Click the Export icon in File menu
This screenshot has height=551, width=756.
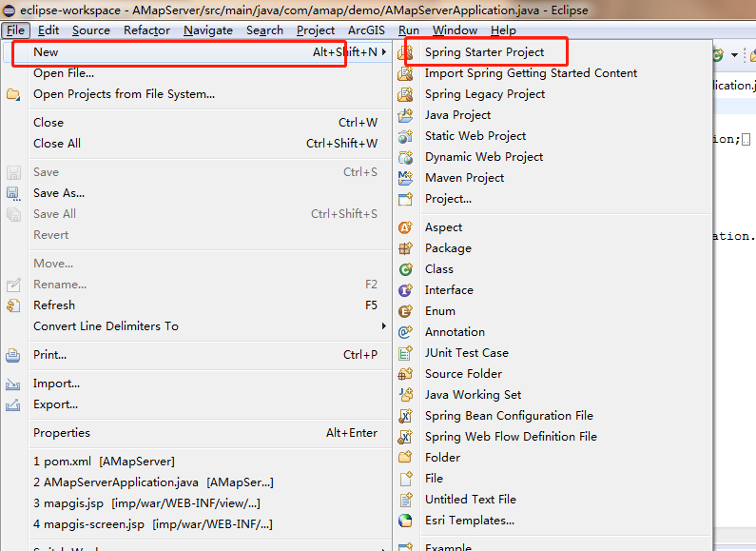(x=13, y=404)
